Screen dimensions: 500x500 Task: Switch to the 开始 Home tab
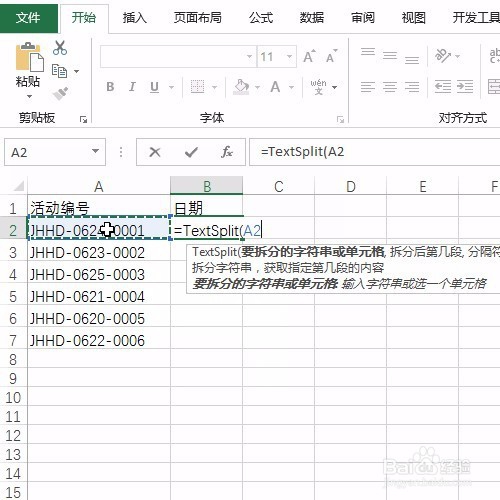point(84,18)
